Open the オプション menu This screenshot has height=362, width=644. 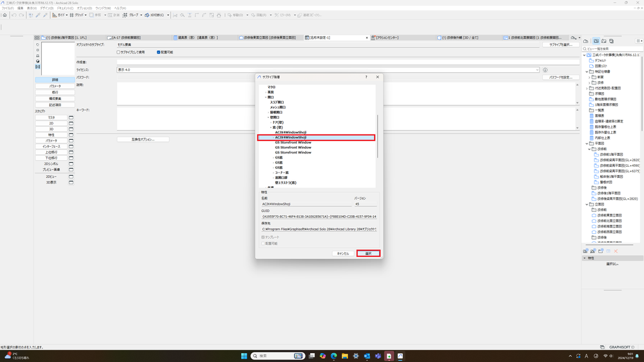pos(84,8)
